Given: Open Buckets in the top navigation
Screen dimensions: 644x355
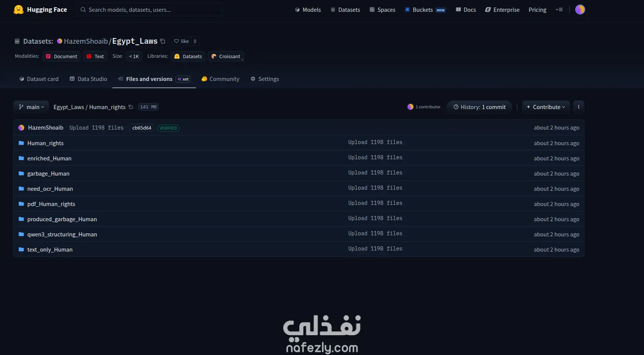Looking at the screenshot, I should pos(425,10).
